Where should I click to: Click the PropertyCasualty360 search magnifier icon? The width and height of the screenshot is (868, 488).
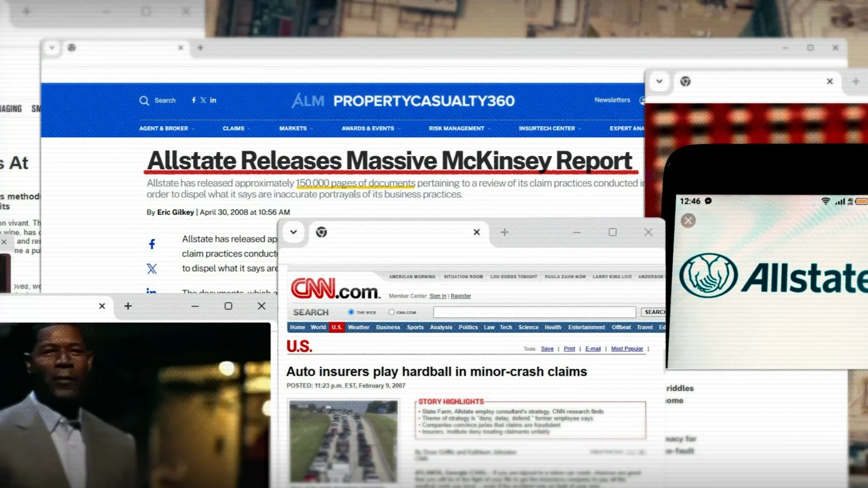(x=144, y=101)
